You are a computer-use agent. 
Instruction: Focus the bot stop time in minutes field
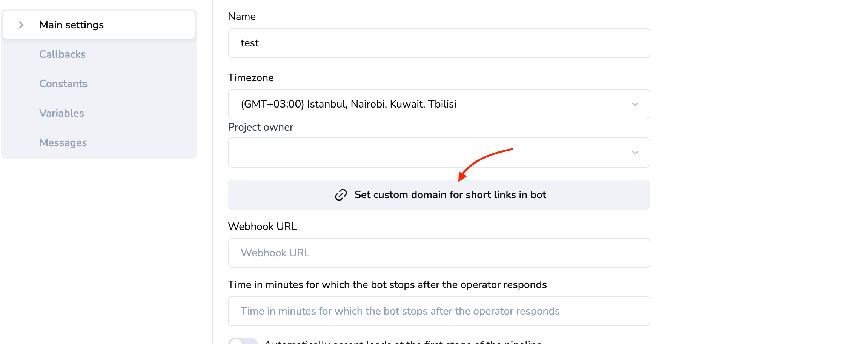tap(438, 311)
